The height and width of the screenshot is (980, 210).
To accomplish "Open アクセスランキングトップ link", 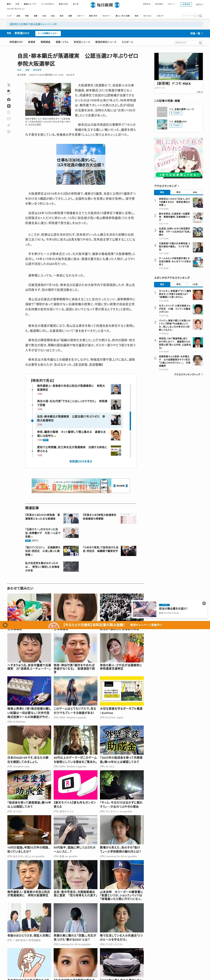I will tap(188, 375).
